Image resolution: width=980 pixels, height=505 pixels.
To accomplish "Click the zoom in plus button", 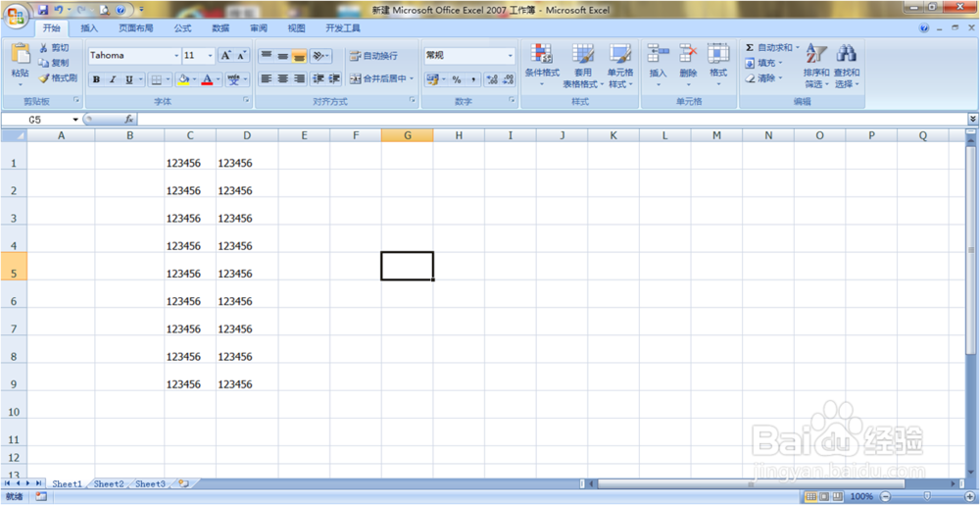I will click(968, 496).
